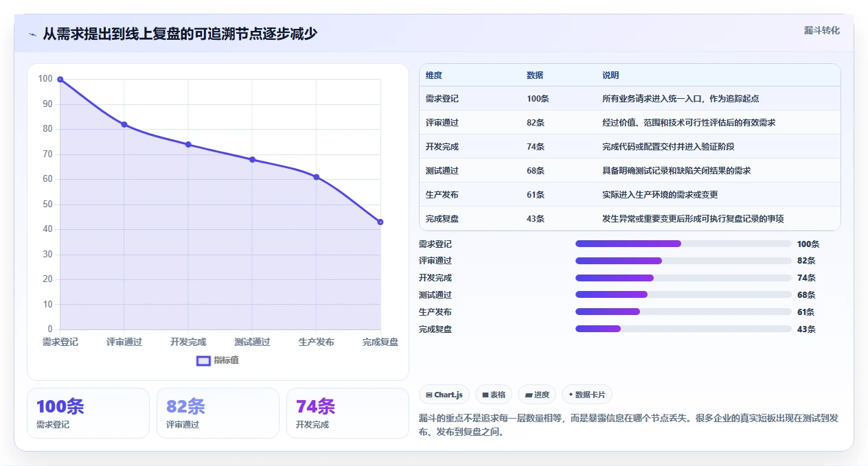Click the 43条 value in the table

[536, 219]
